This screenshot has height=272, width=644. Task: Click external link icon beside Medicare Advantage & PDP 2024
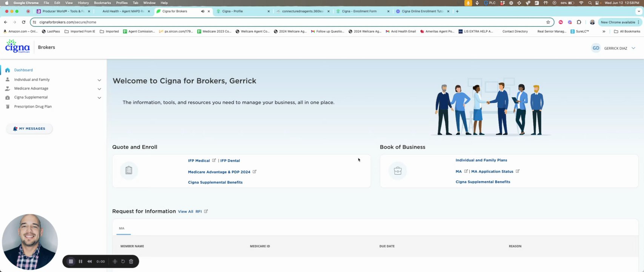254,172
